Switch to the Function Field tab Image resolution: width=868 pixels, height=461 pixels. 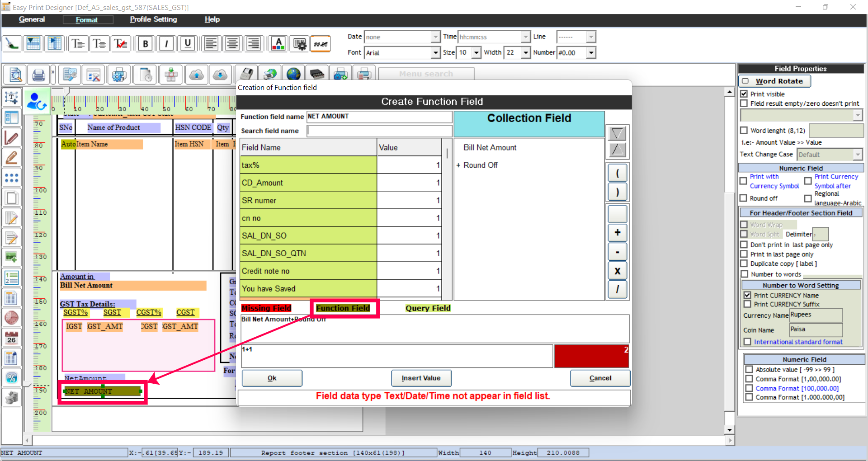pos(344,308)
